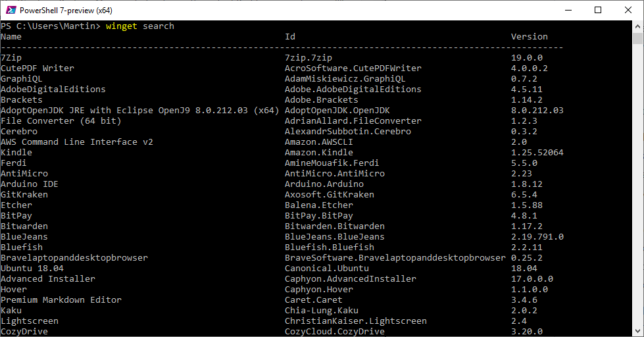Click the 7zip.7zip package Id

308,58
